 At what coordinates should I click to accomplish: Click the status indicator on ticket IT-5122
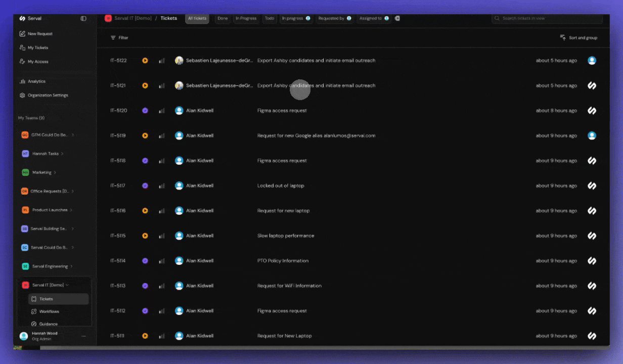coord(145,60)
